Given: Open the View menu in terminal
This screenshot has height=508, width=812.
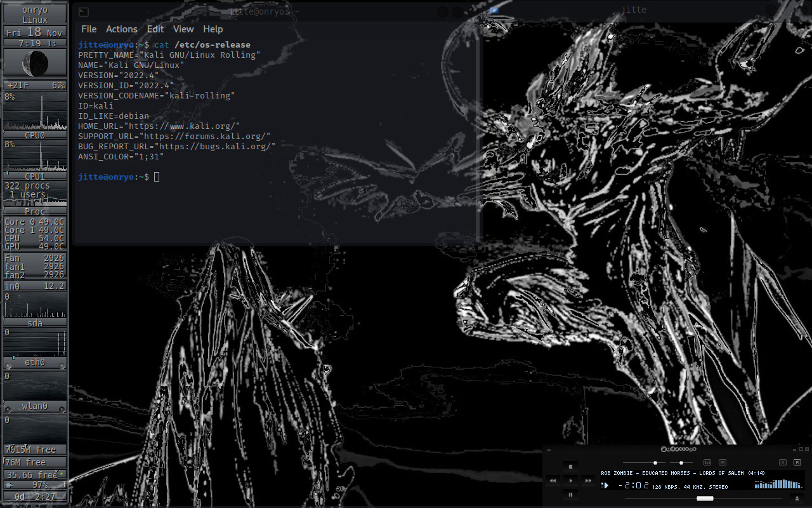Looking at the screenshot, I should click(x=183, y=29).
